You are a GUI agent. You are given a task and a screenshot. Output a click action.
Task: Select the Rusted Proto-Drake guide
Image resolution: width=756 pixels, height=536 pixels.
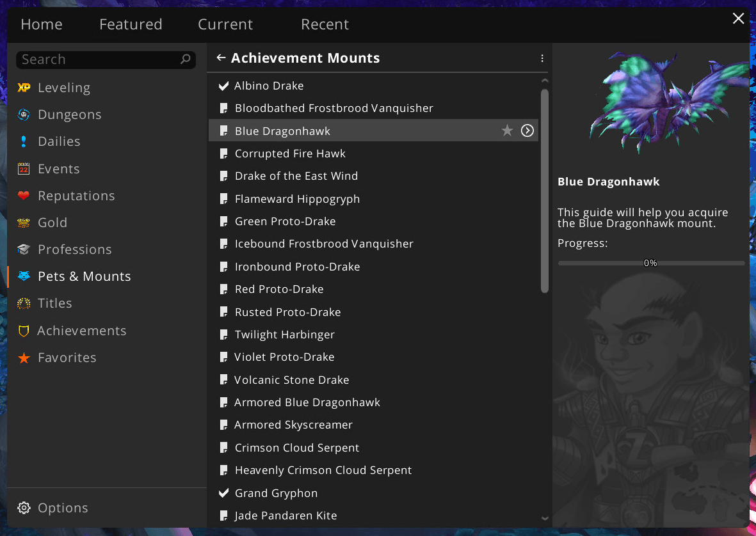pyautogui.click(x=374, y=312)
